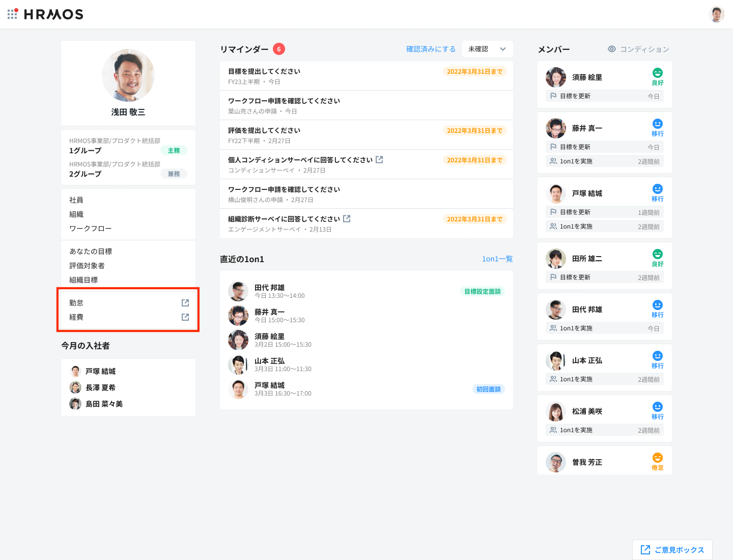Click 曽我 芳正's orange 倦怠 condition icon
Viewport: 733px width, 560px height.
coord(657,458)
